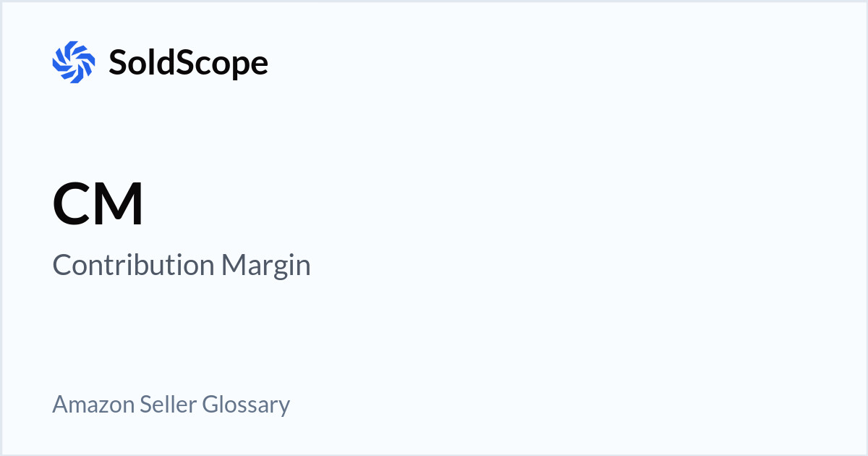Click the letter M in the heading

118,205
